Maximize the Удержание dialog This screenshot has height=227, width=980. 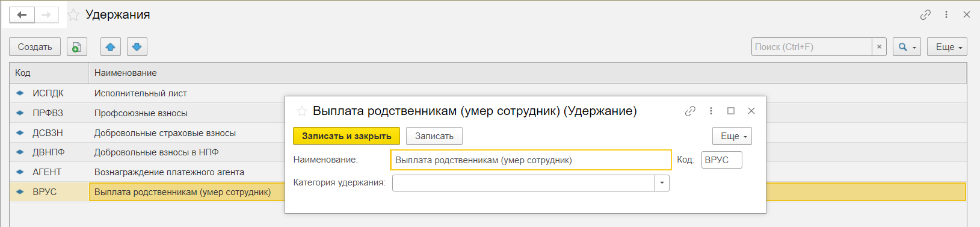pyautogui.click(x=731, y=111)
